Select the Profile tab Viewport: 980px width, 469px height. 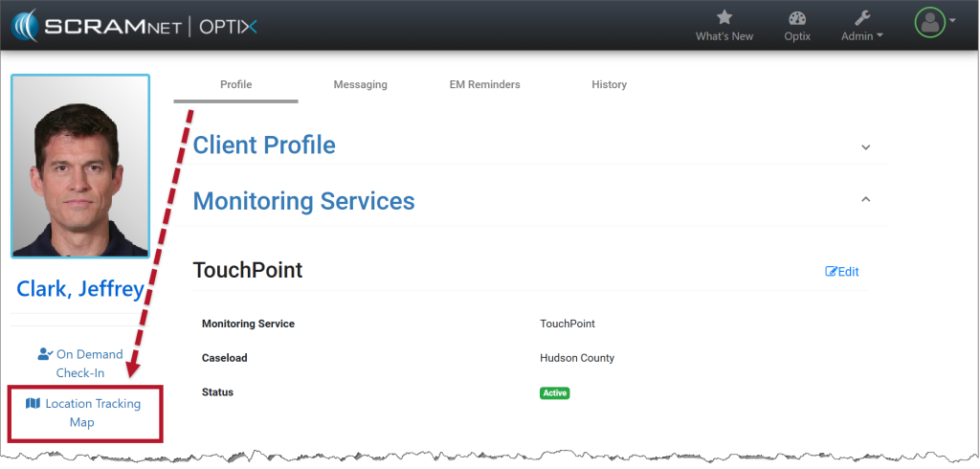tap(235, 84)
